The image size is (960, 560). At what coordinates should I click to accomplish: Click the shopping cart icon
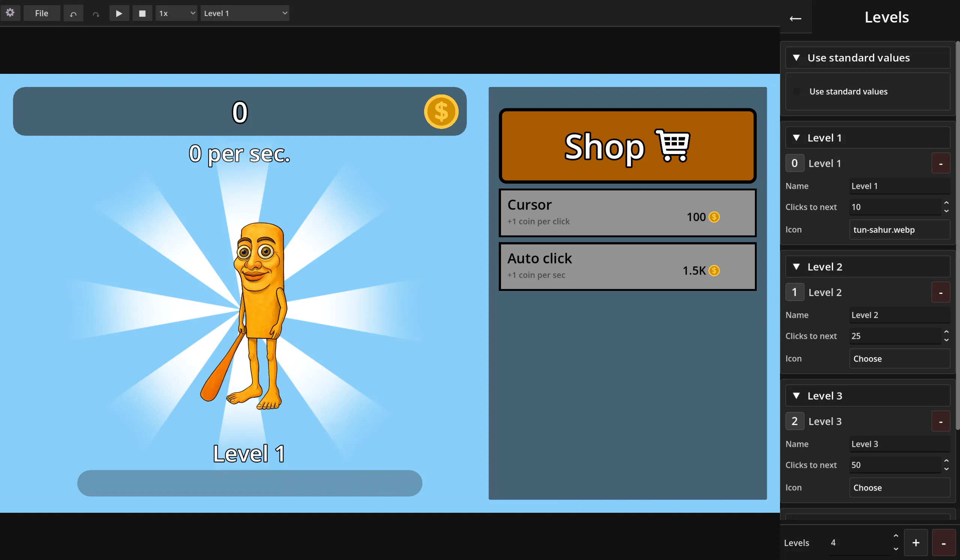tap(672, 145)
